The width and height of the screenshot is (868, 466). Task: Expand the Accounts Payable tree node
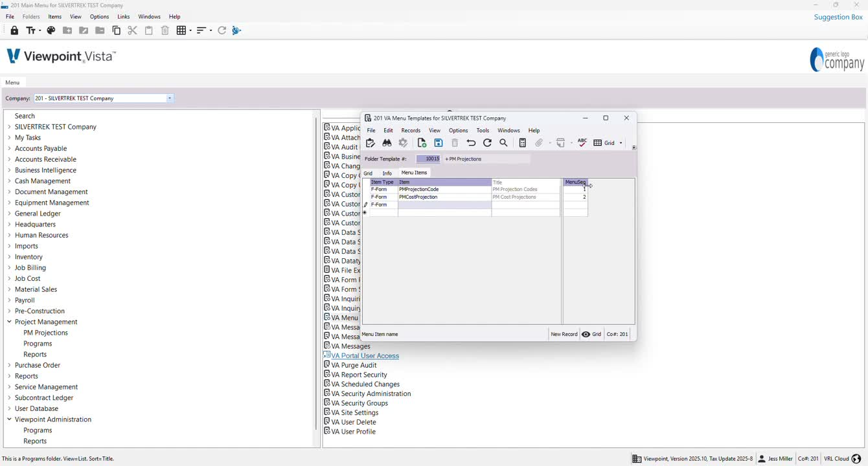pos(9,148)
